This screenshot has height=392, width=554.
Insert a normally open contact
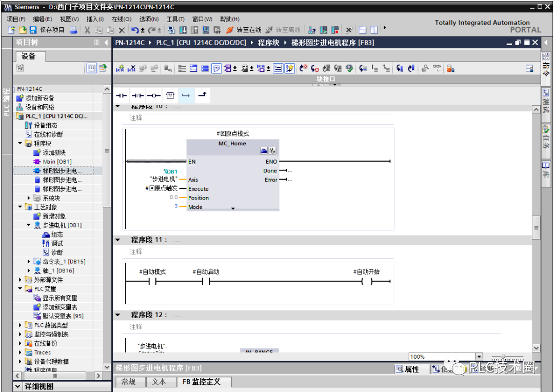click(122, 95)
